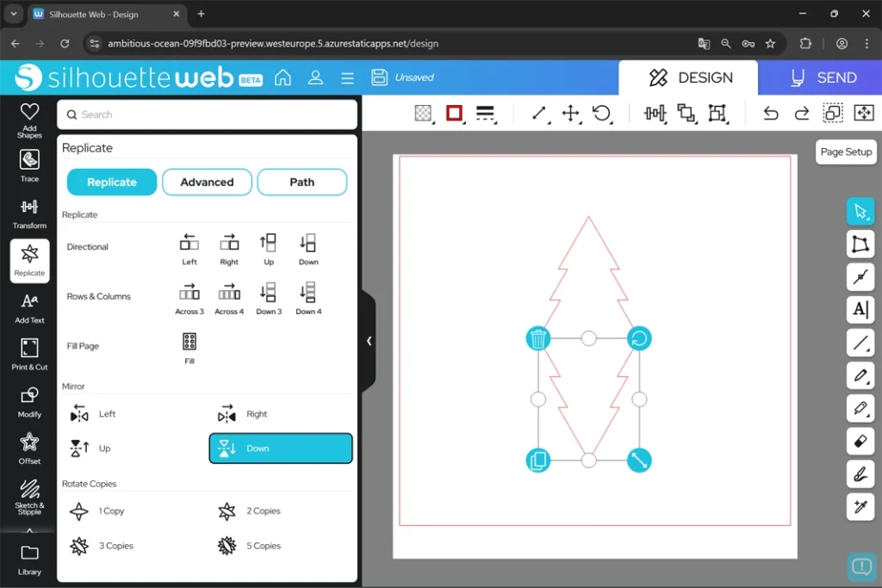Click the Search input field
This screenshot has height=588, width=882.
point(207,115)
